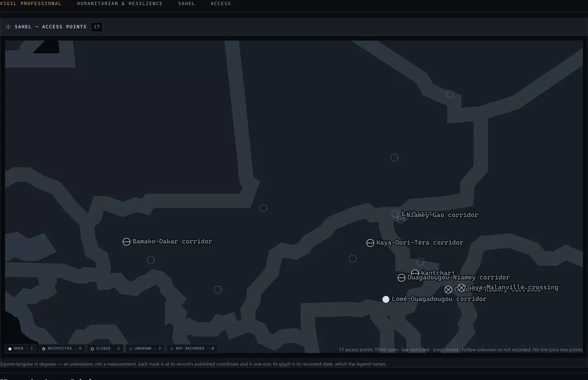Click the '17 access points. Filled open' footnote

click(461, 350)
